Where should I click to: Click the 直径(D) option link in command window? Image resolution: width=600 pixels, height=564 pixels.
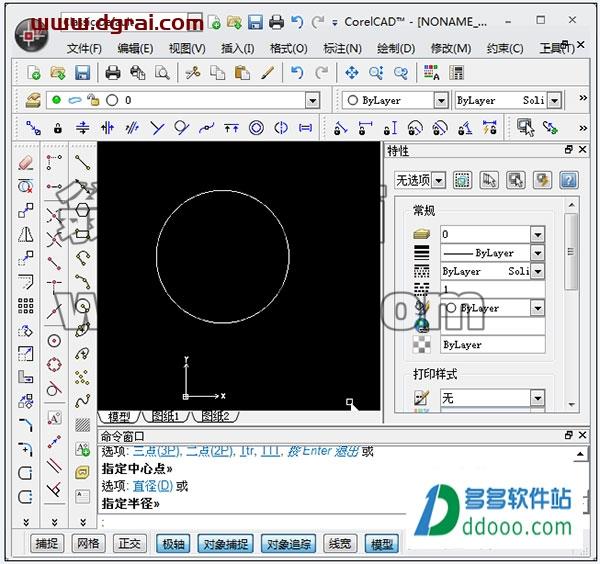pos(153,486)
